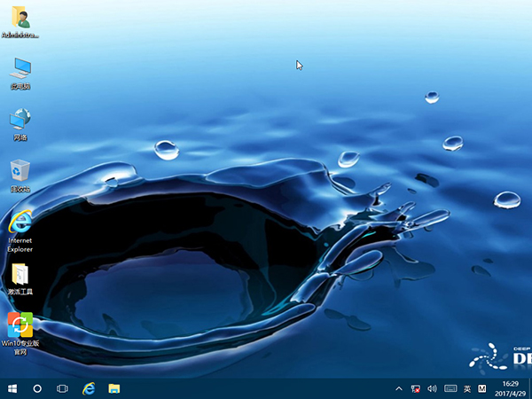The height and width of the screenshot is (399, 532).
Task: Select the Win10 Pro official site shortcut
Action: click(x=20, y=326)
